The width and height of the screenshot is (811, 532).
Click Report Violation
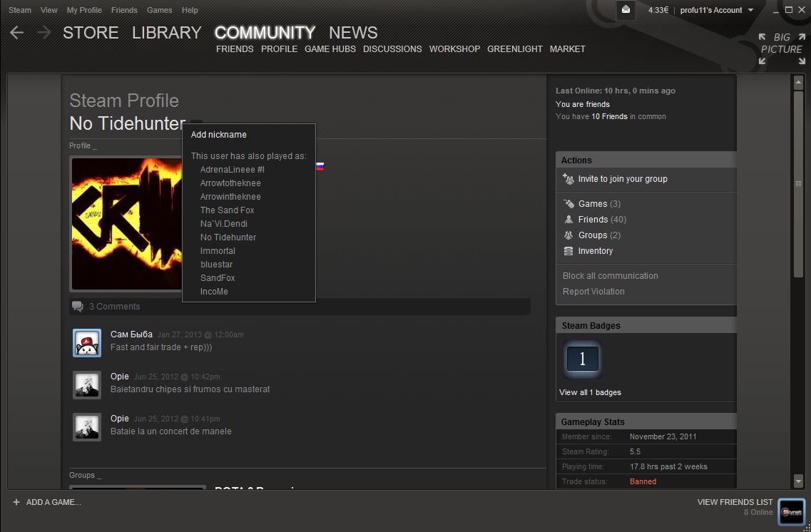tap(593, 291)
